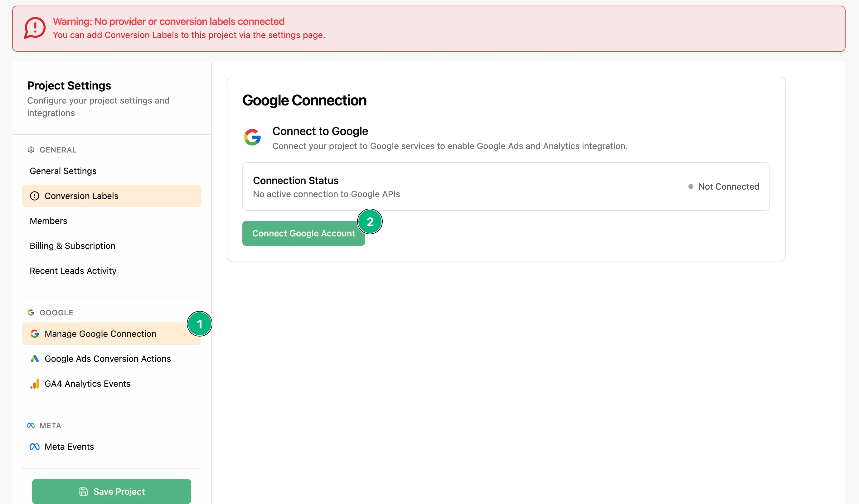Select the Conversion Labels sidebar entry

click(x=81, y=196)
